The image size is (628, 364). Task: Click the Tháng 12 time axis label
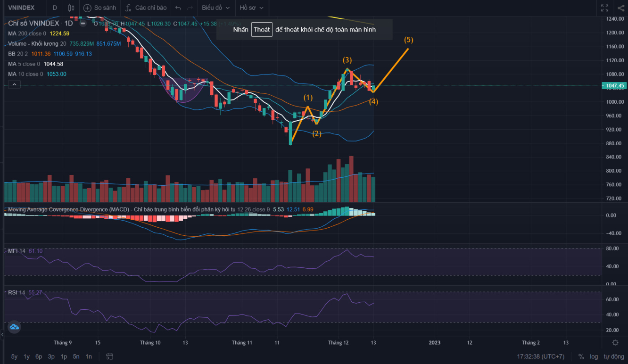[339, 343]
